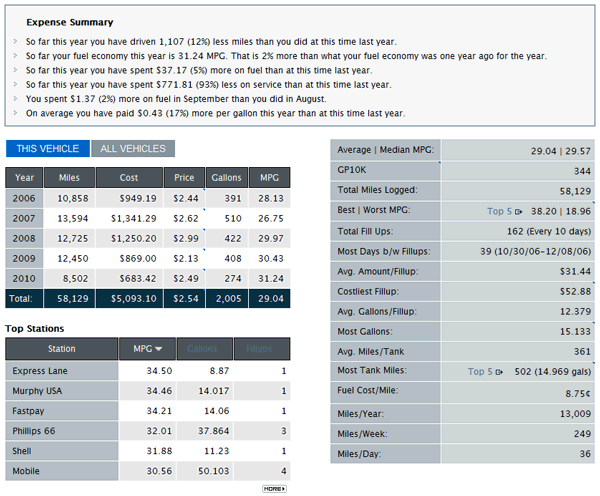Click the Station column header
The image size is (600, 496).
coord(61,349)
